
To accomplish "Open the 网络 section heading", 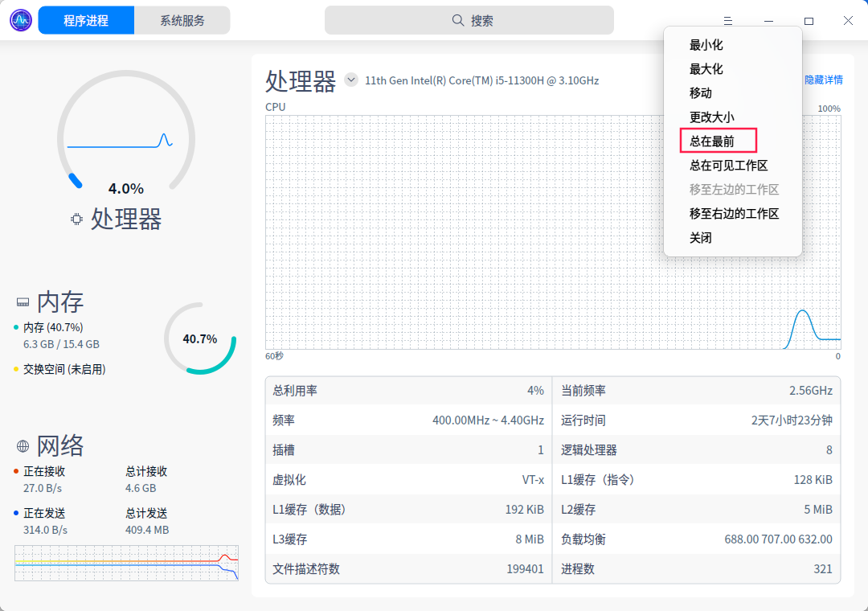I will click(60, 446).
